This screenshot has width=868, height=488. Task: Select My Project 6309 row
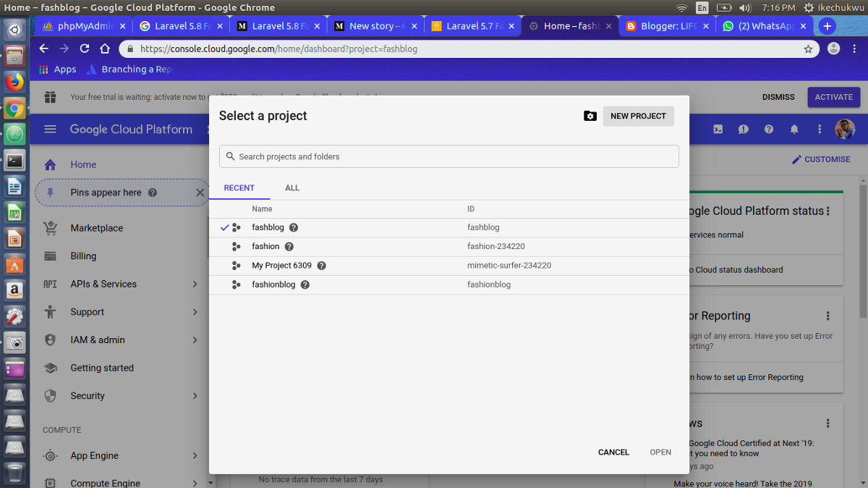coord(449,265)
